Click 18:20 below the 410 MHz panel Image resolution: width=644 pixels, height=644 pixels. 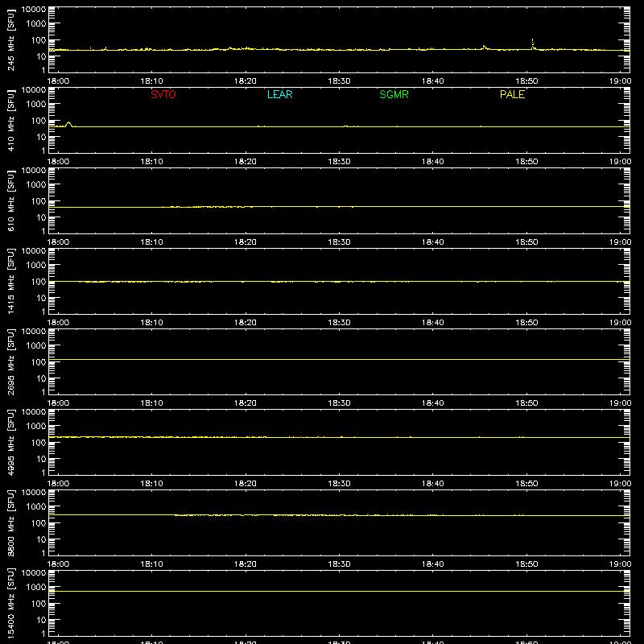(x=246, y=162)
